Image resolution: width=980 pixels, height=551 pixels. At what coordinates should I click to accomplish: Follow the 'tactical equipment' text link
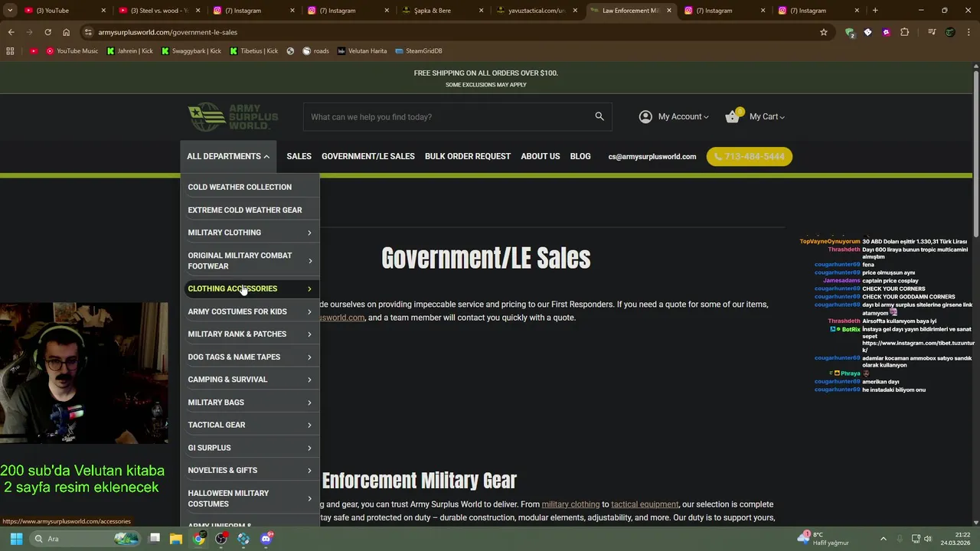coord(645,504)
